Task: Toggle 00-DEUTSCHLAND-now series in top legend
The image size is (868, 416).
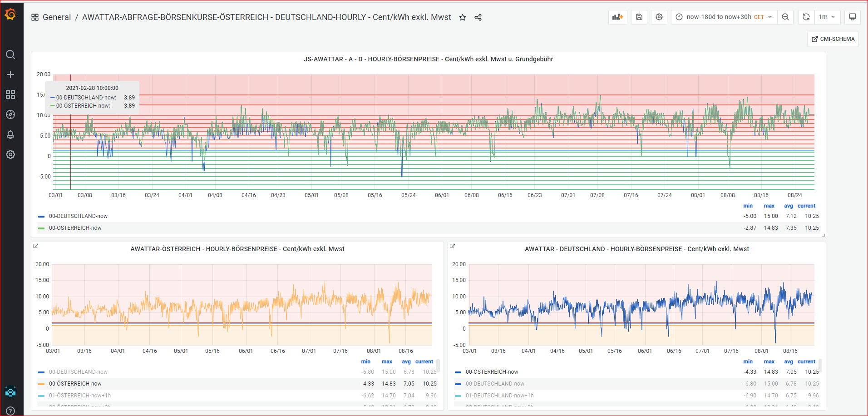Action: click(x=78, y=216)
